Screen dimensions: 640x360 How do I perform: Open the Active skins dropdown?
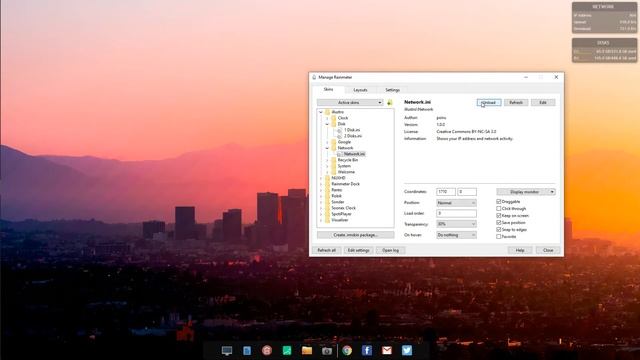350,102
